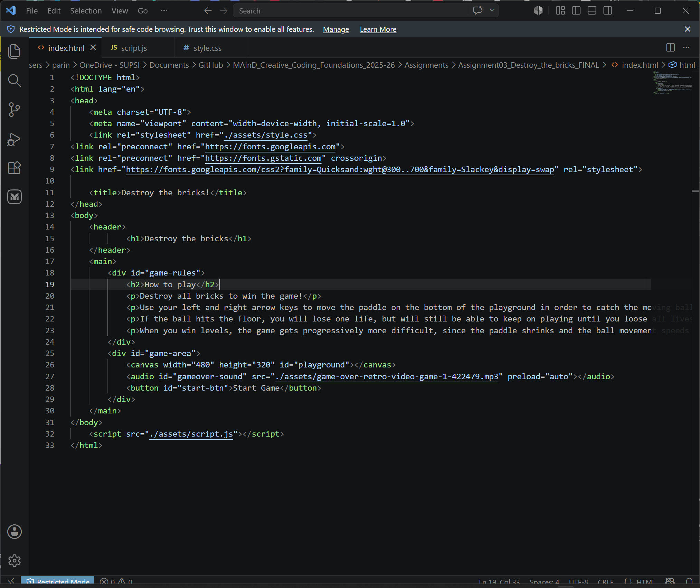Change language mode from HTML in status bar
Viewport: 700px width, 588px height.
(645, 581)
